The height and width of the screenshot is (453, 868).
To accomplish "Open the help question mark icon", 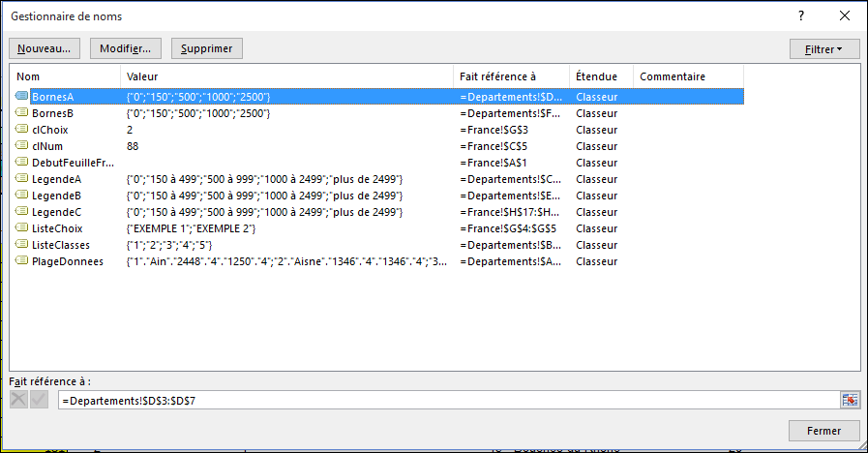I will click(x=801, y=16).
